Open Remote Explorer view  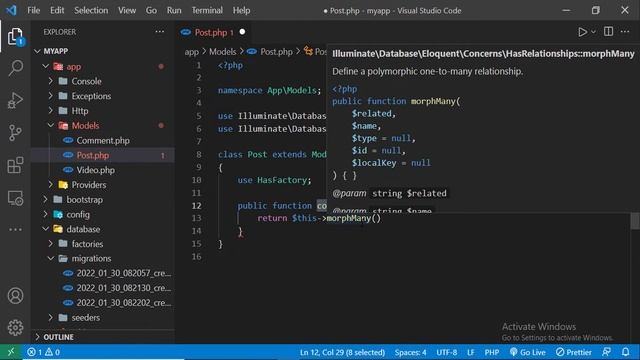(16, 198)
